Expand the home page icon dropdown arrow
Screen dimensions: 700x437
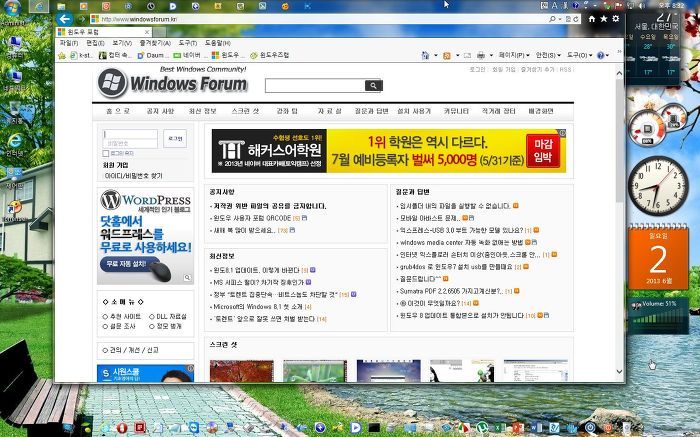(x=436, y=55)
